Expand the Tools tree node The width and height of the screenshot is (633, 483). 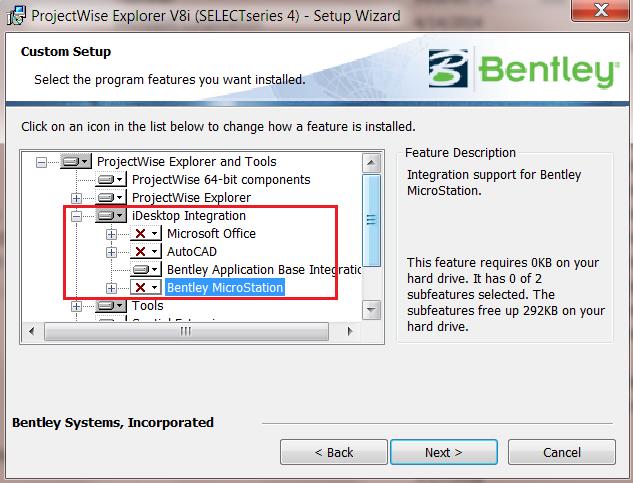coord(76,307)
